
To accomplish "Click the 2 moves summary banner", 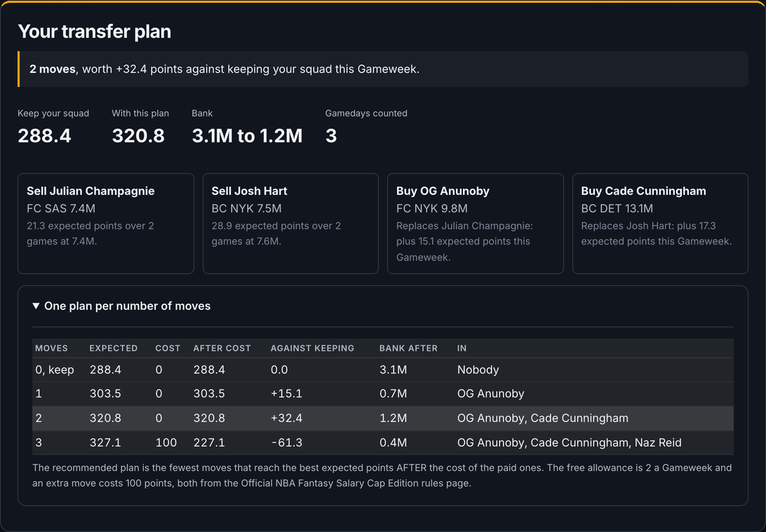I will (383, 69).
